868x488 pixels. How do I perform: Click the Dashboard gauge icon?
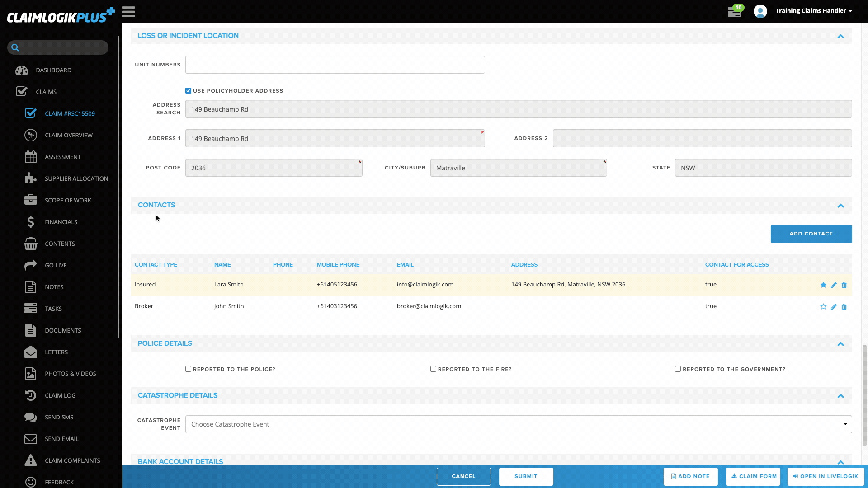[x=22, y=70]
